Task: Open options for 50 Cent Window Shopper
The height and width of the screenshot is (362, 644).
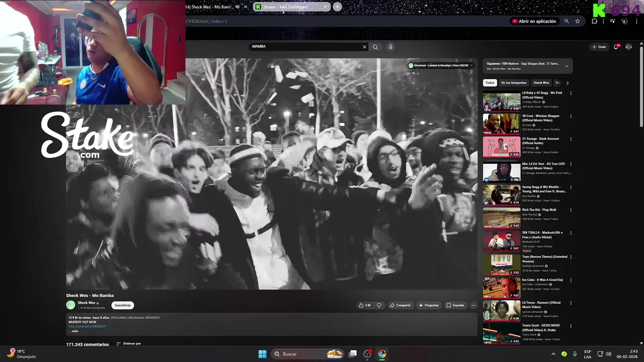Action: (x=571, y=116)
